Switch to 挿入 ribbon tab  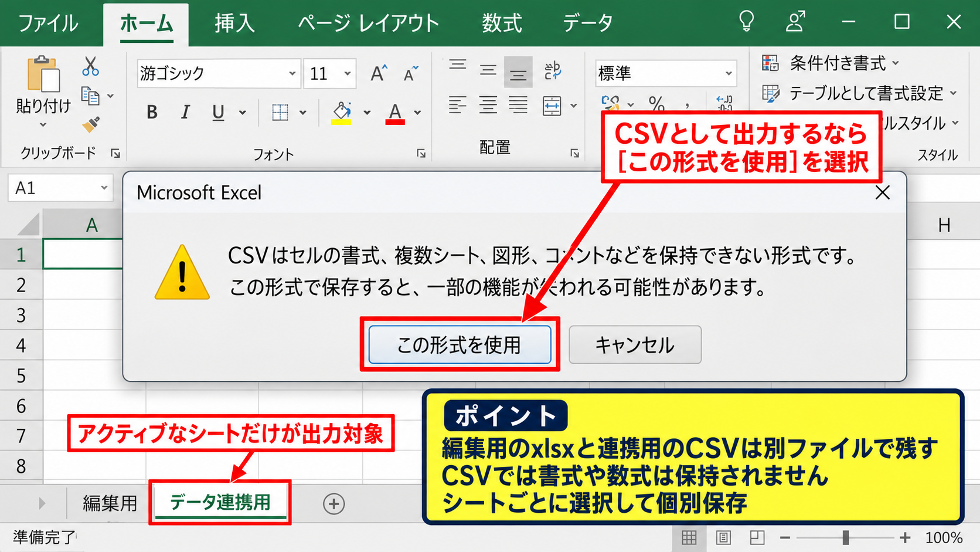234,23
